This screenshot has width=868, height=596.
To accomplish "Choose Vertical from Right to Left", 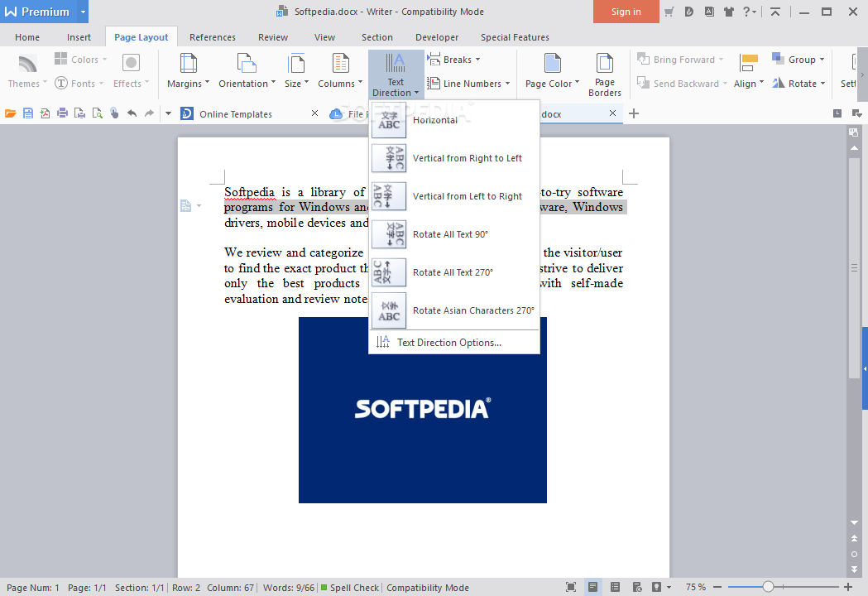I will (454, 158).
